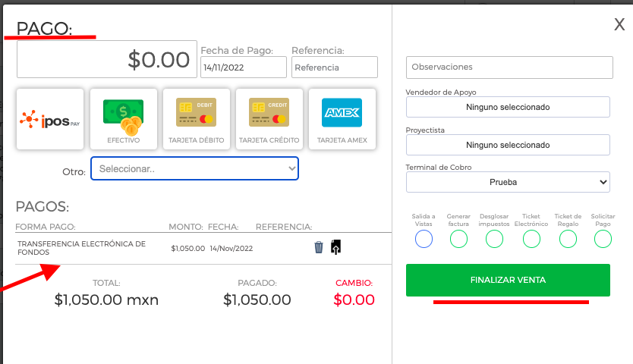
Task: Toggle the Salida a Vistas option
Action: [x=424, y=239]
